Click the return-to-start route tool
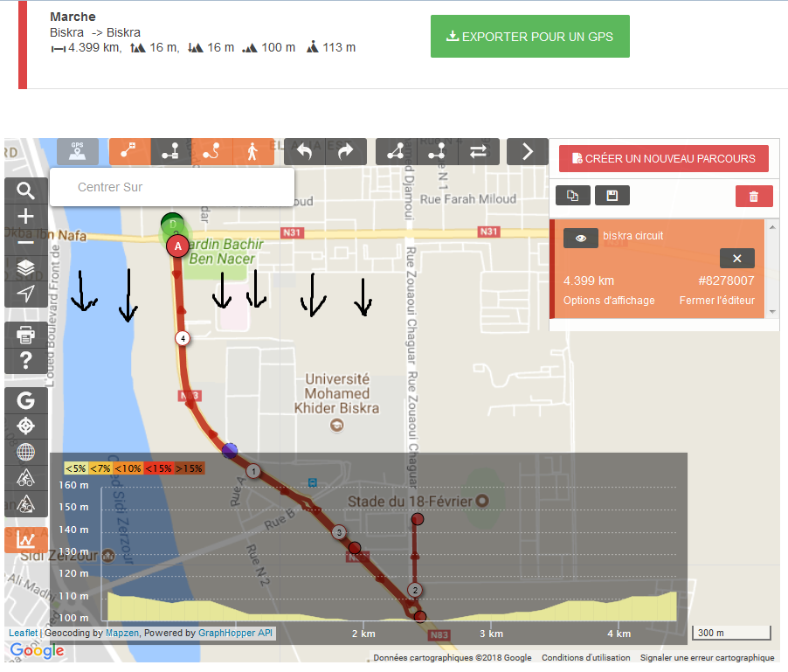 coord(437,151)
